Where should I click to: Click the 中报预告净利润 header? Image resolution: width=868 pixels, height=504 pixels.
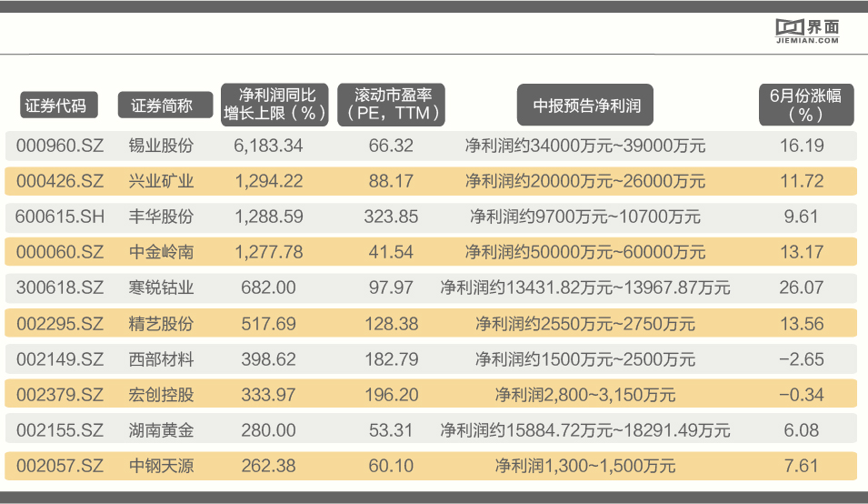click(585, 105)
